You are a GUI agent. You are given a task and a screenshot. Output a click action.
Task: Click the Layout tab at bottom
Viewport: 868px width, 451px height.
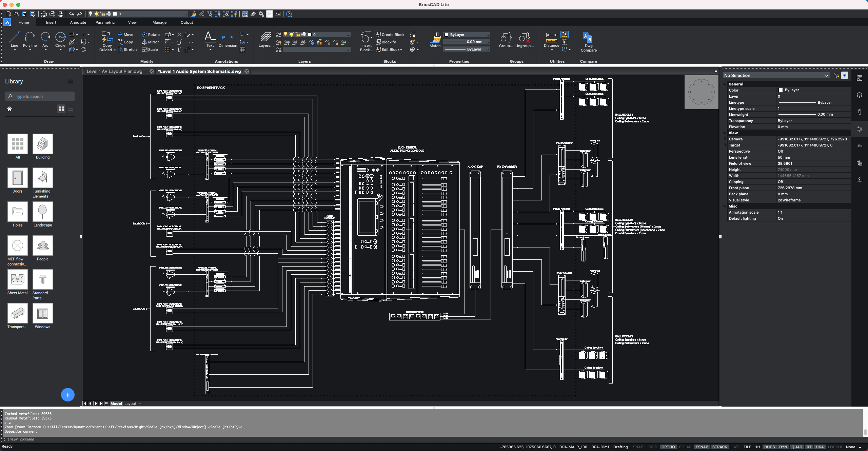130,404
